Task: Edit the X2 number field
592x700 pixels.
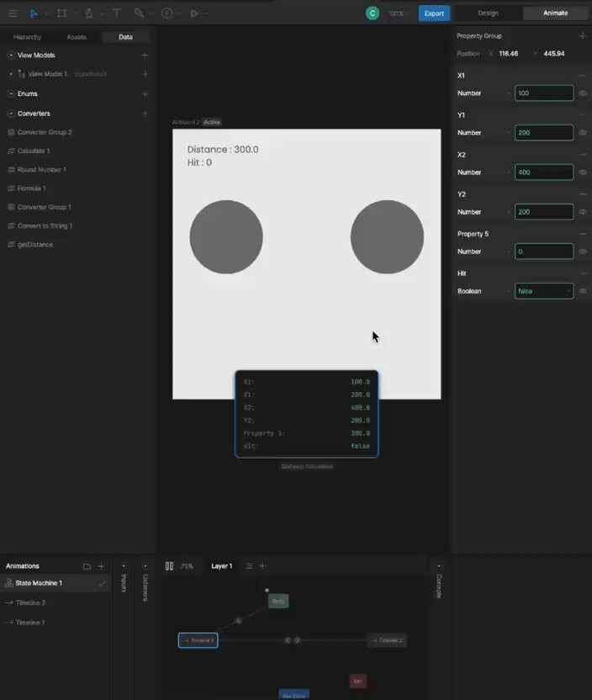Action: click(544, 172)
